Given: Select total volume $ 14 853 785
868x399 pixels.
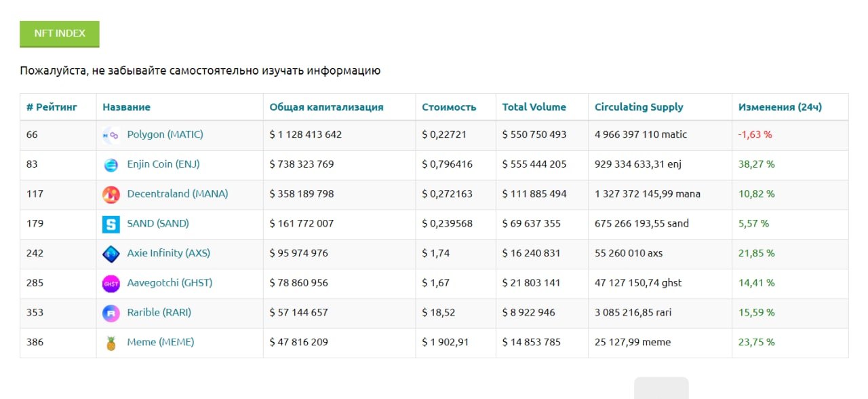Looking at the screenshot, I should pyautogui.click(x=532, y=342).
